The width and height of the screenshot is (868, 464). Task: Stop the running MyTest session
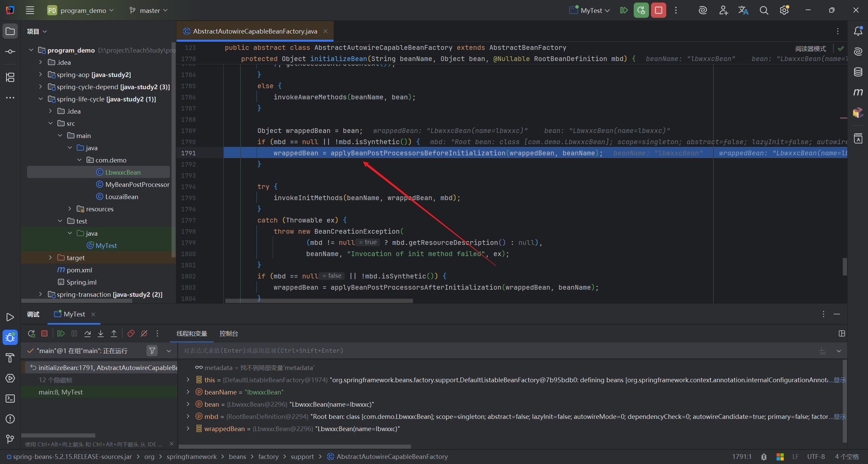point(658,11)
